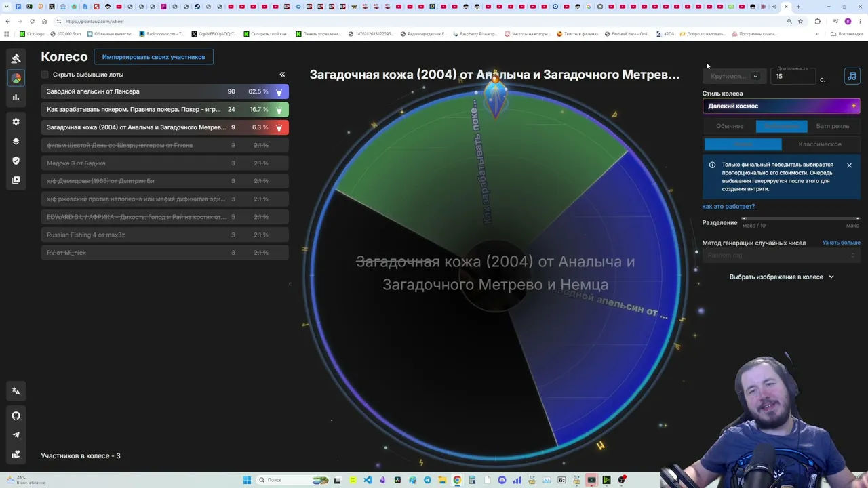
Task: Click eliminated lot х/ф Демидовы (1983)
Action: (x=165, y=181)
